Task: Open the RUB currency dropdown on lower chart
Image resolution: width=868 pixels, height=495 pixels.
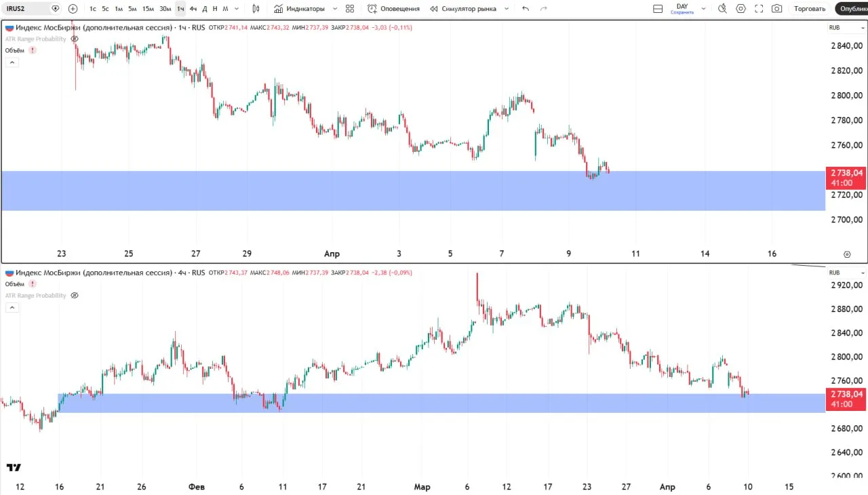Action: [846, 273]
